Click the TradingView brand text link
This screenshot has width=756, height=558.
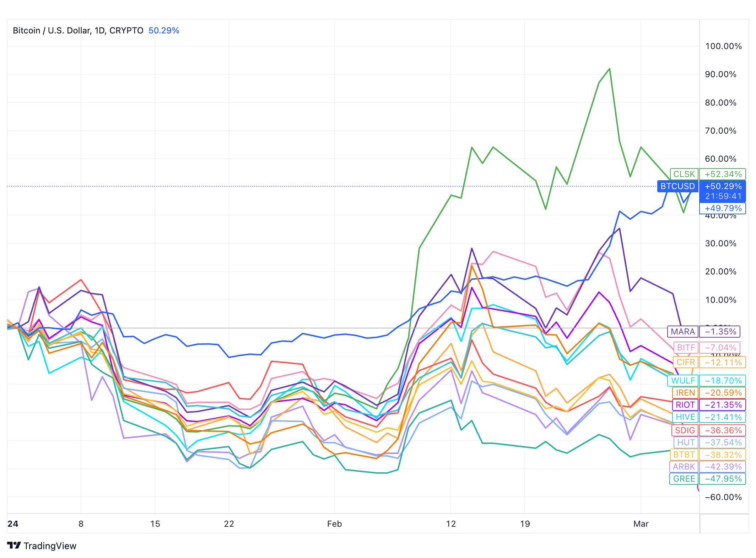[x=50, y=546]
